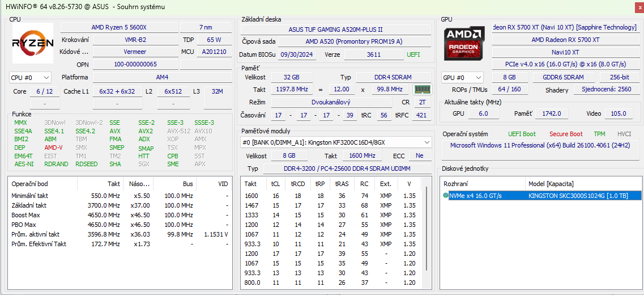Image resolution: width=644 pixels, height=295 pixels.
Task: Click the TPM status label
Action: point(599,134)
